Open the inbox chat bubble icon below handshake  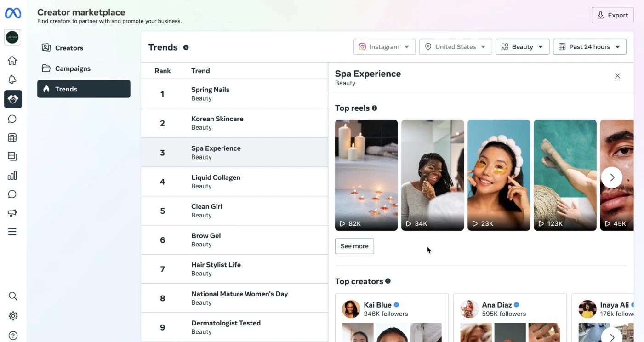click(12, 119)
